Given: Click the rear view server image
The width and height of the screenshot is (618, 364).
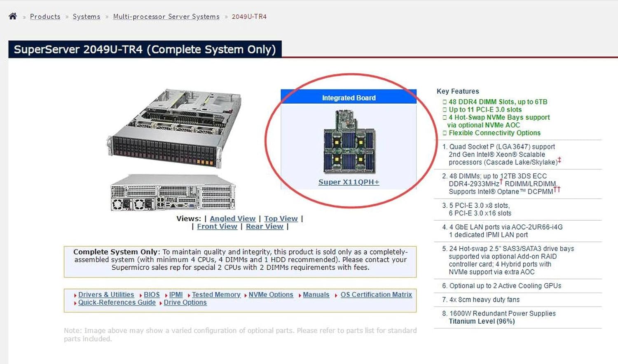Looking at the screenshot, I should [x=173, y=192].
